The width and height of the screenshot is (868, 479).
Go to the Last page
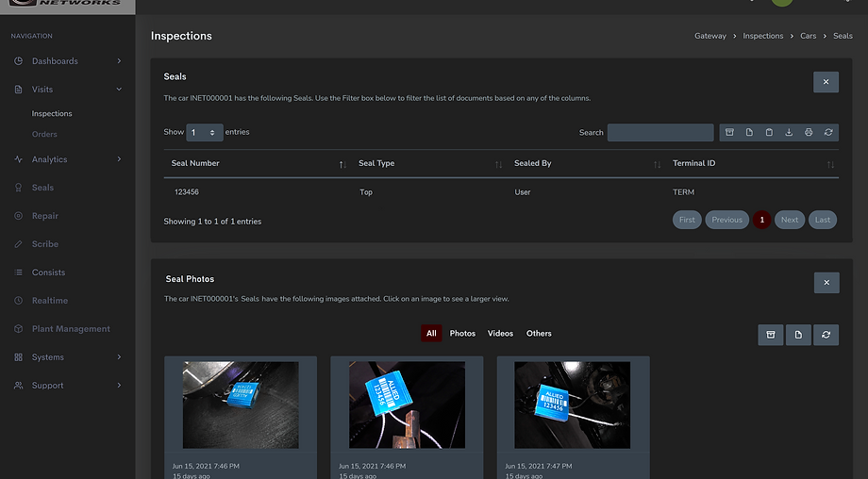823,220
